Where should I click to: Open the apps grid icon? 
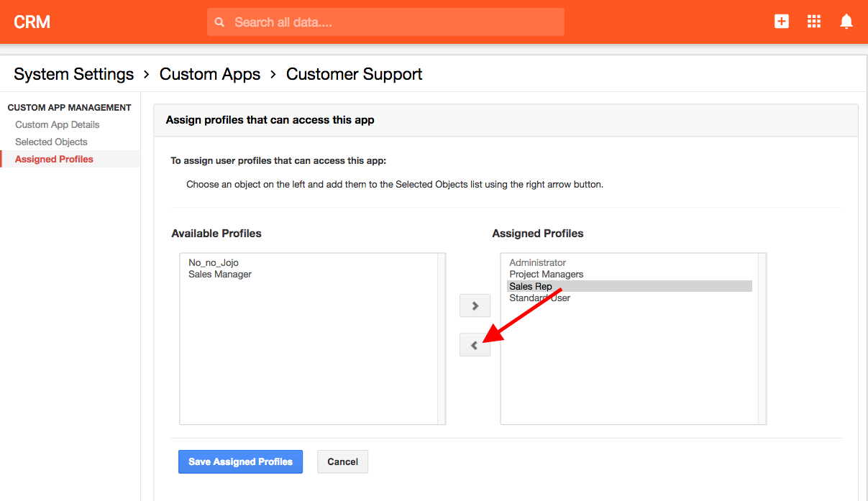(814, 22)
